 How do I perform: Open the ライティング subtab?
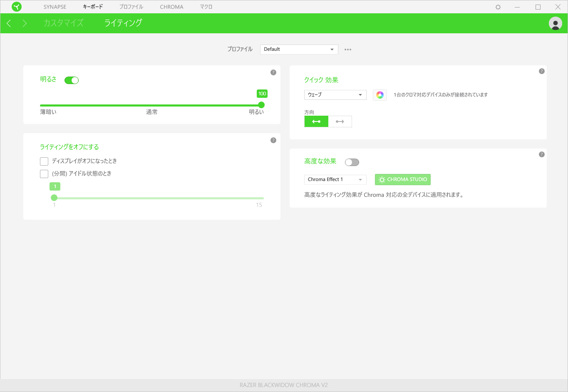coord(123,23)
